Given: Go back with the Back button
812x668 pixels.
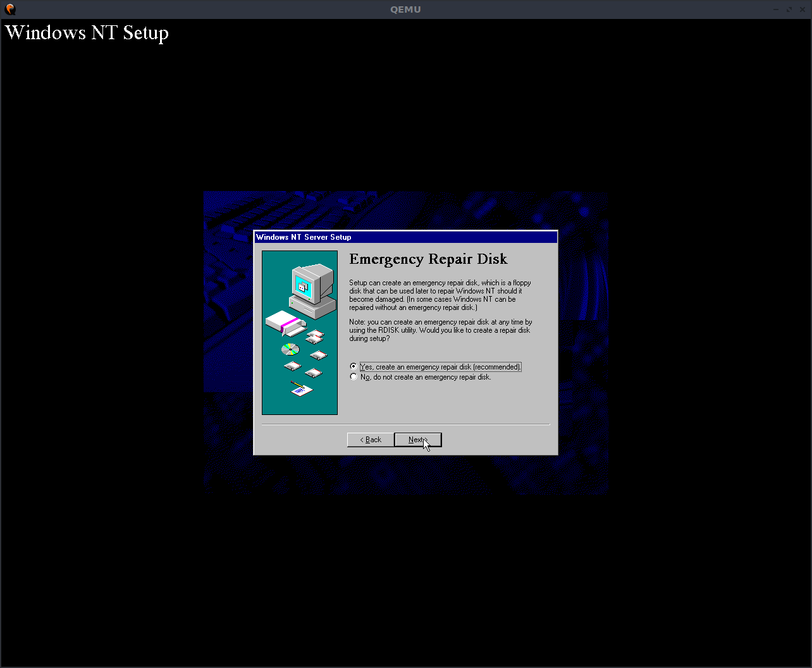Looking at the screenshot, I should click(x=371, y=440).
